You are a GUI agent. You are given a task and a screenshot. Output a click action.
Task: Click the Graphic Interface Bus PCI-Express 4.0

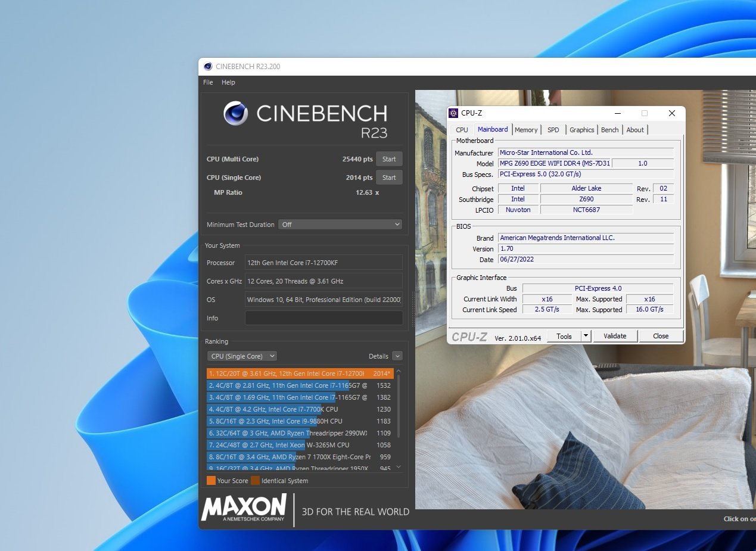pos(598,288)
